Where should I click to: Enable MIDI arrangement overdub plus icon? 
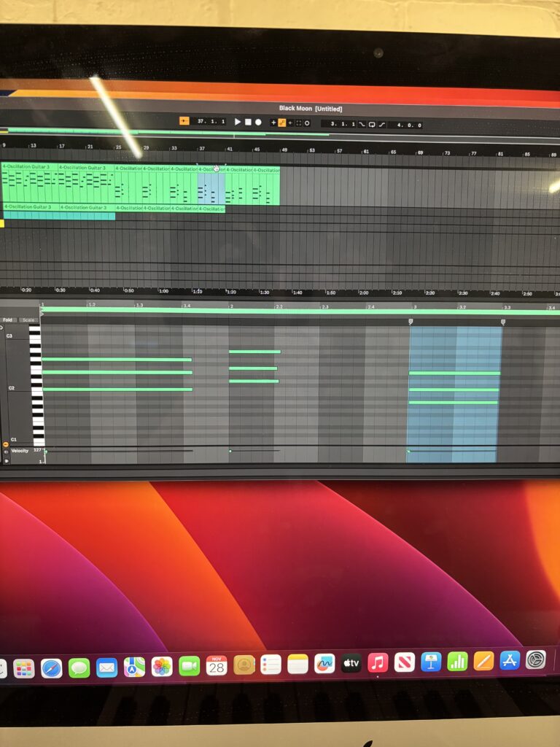(273, 123)
